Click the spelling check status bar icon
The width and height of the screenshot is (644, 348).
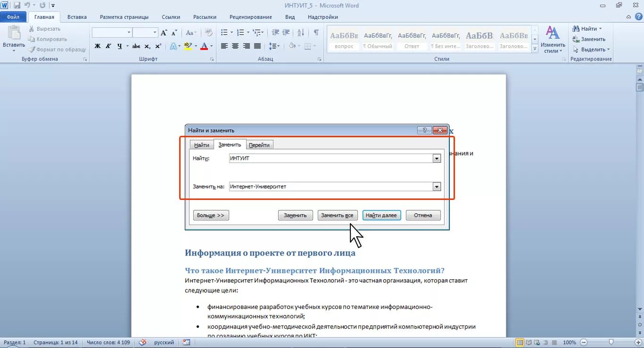(x=142, y=342)
